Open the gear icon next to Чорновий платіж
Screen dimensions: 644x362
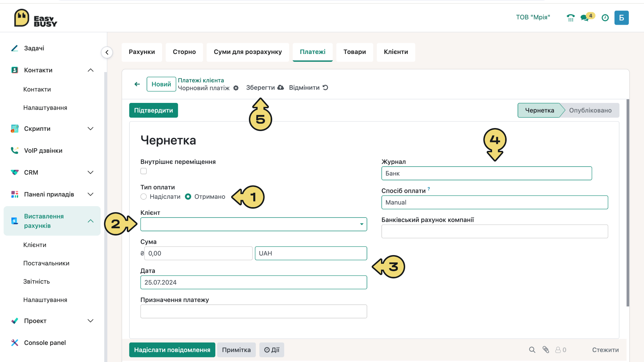[x=236, y=88]
